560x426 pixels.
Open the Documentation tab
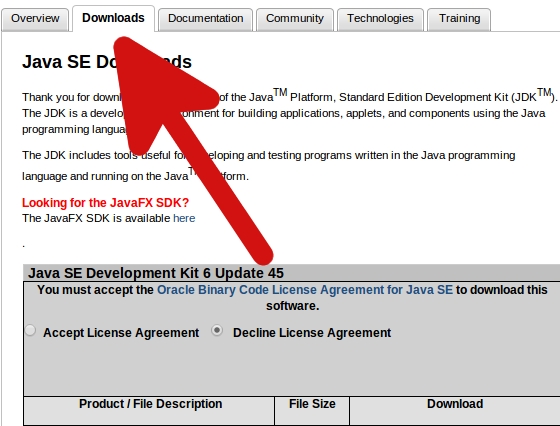pyautogui.click(x=206, y=19)
